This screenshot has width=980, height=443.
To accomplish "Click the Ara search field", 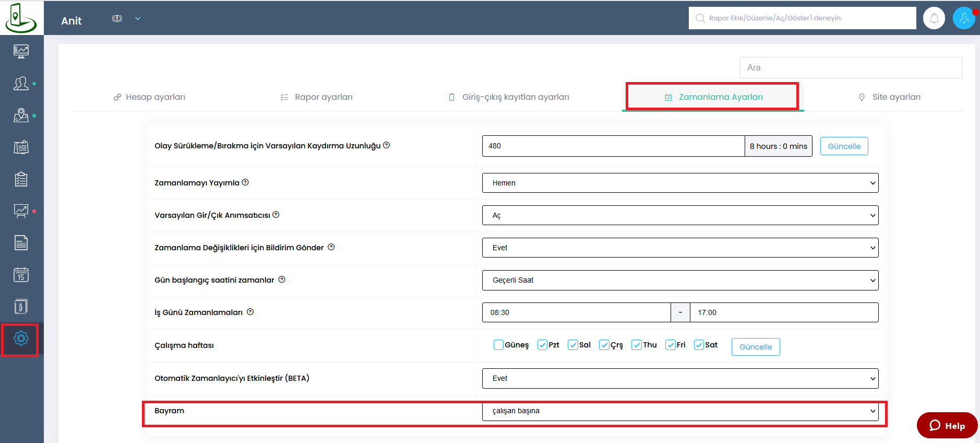I will [x=850, y=68].
